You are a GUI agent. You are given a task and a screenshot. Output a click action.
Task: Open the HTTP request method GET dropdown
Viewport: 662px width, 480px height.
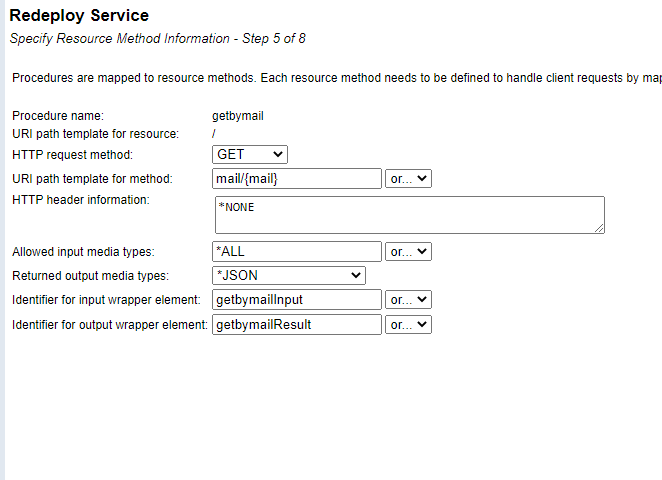pos(250,155)
